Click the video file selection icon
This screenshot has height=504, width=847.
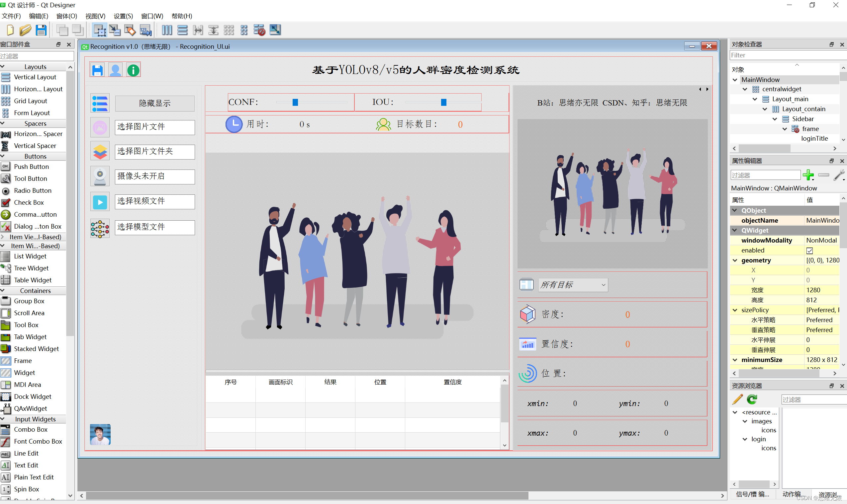tap(99, 202)
